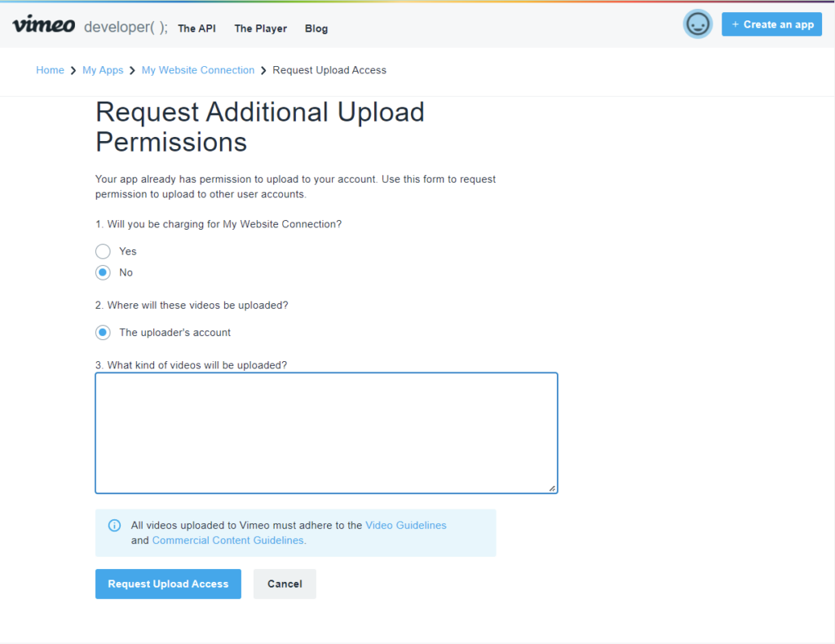Click the textarea resize handle corner

tap(552, 488)
